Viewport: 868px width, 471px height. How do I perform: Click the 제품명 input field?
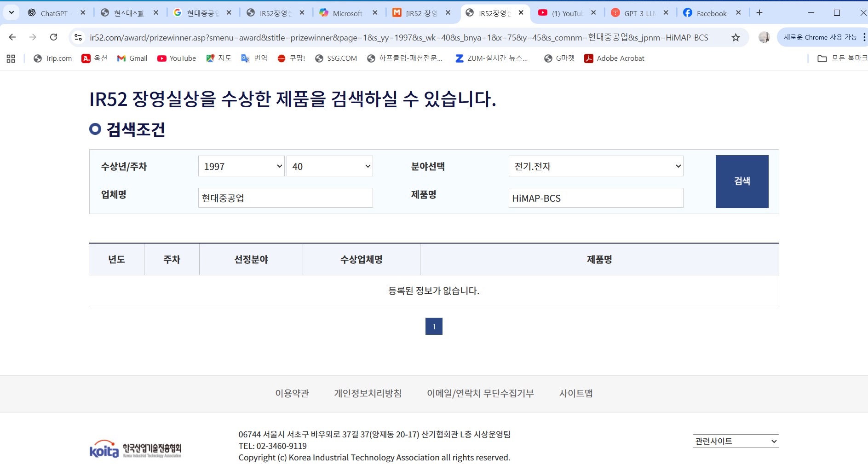click(596, 198)
